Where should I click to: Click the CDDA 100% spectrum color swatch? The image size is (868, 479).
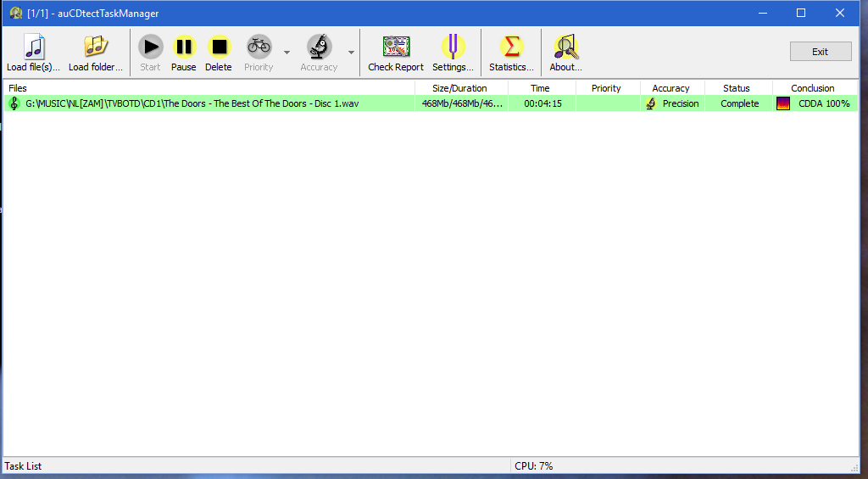tap(783, 103)
